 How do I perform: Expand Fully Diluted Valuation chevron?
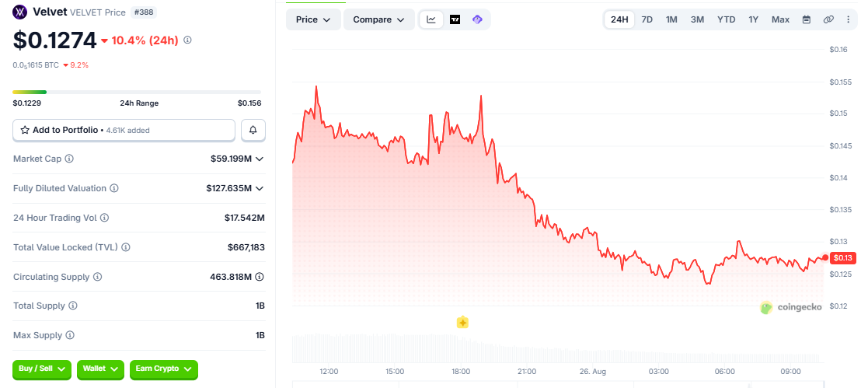[260, 188]
